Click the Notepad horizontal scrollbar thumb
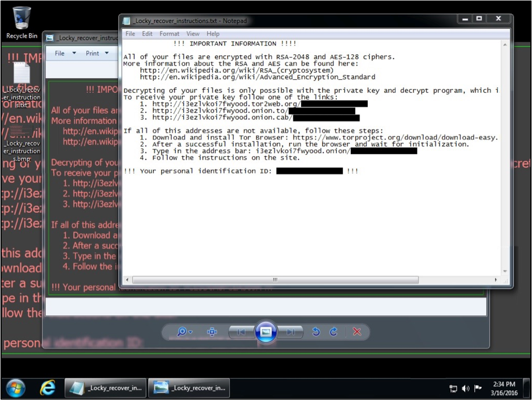The image size is (532, 400). pyautogui.click(x=275, y=280)
